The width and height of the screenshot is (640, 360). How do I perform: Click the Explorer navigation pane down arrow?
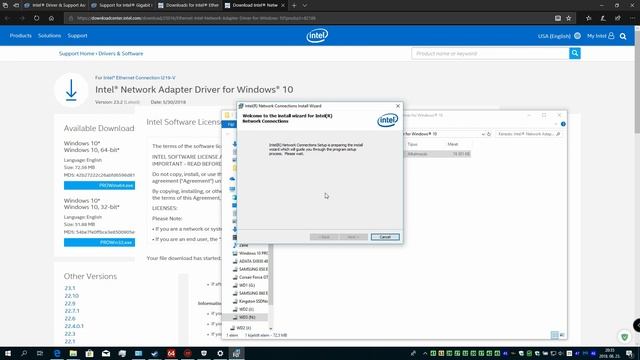click(270, 328)
